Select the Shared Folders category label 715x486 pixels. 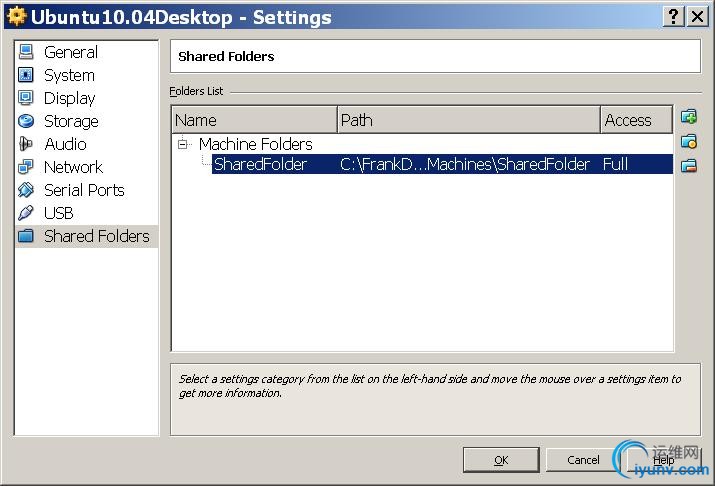[x=97, y=236]
